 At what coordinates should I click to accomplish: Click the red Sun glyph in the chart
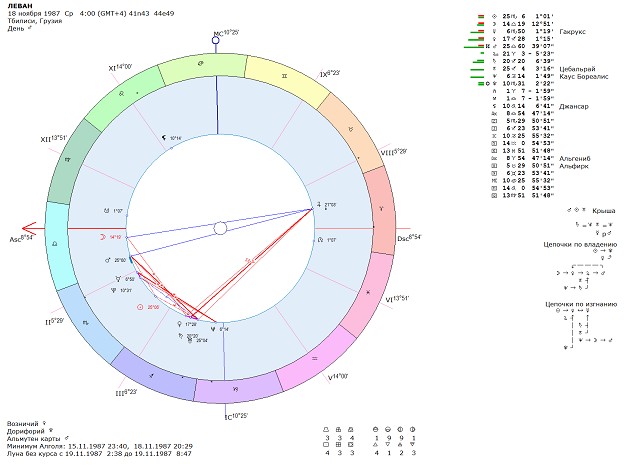[x=140, y=308]
